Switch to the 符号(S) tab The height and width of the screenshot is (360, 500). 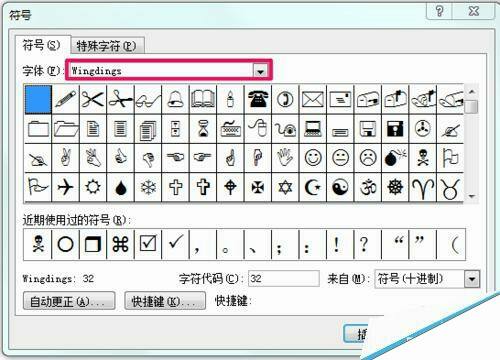[42, 45]
